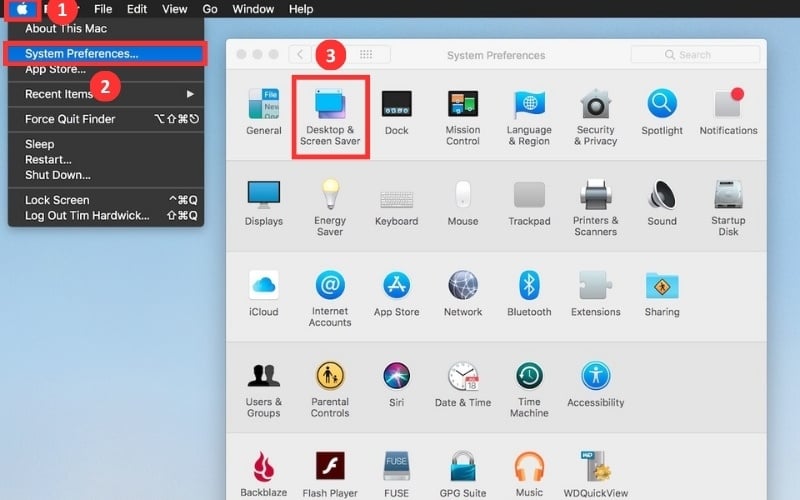Open the View menu
The height and width of the screenshot is (500, 800).
pyautogui.click(x=174, y=9)
